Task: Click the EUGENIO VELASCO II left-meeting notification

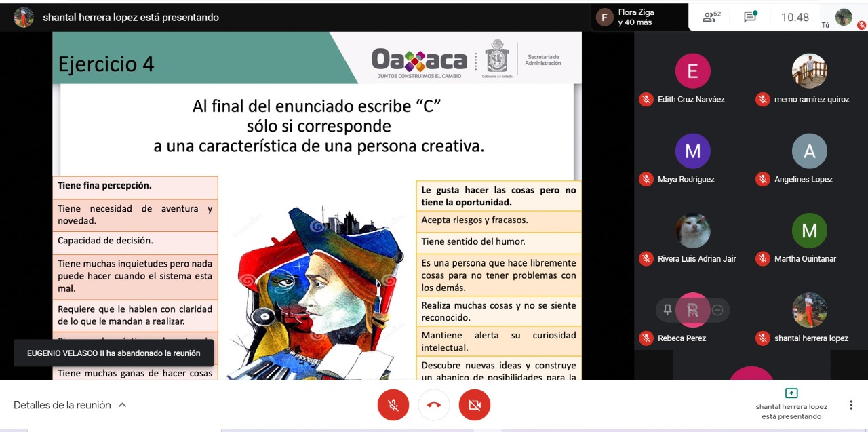Action: click(x=113, y=353)
